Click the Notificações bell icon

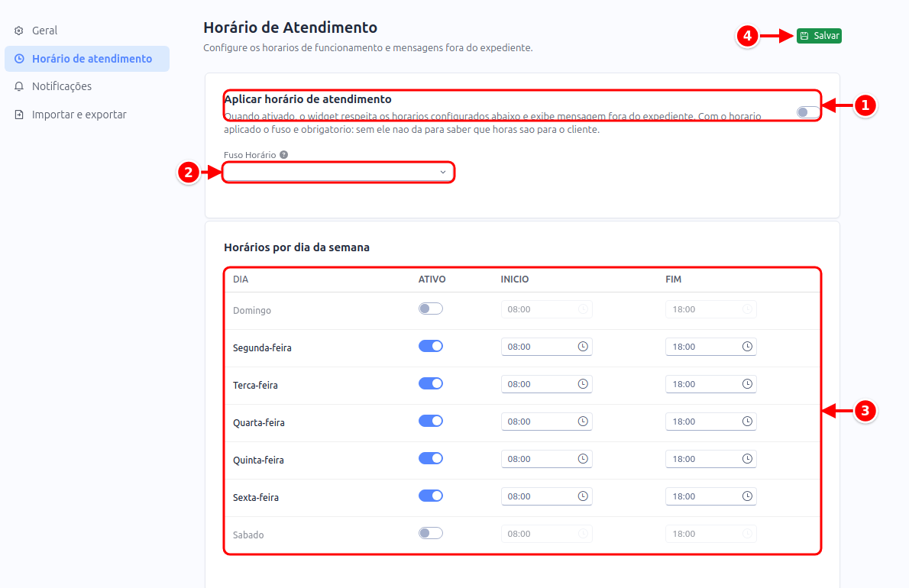(19, 86)
